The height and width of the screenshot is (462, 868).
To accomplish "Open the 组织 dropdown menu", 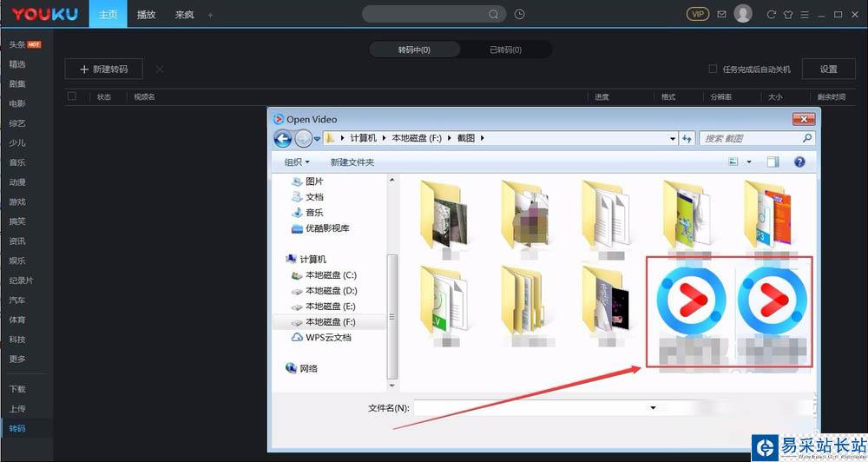I will click(x=297, y=162).
